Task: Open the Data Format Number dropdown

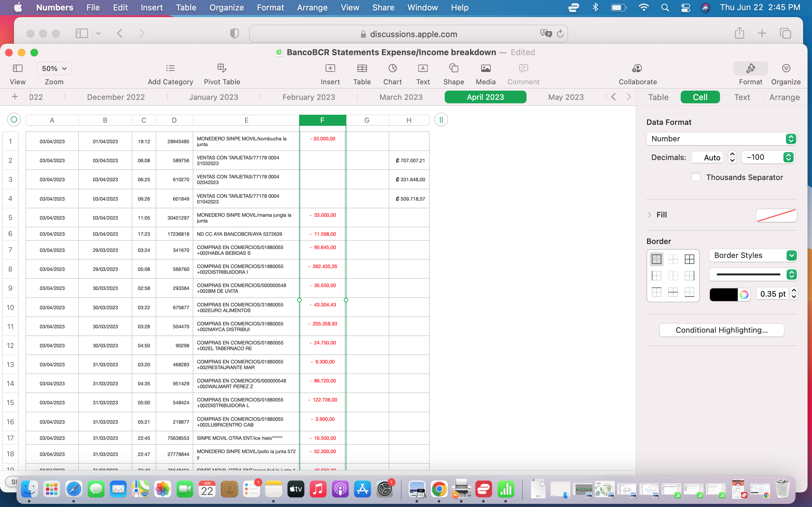Action: (x=721, y=139)
